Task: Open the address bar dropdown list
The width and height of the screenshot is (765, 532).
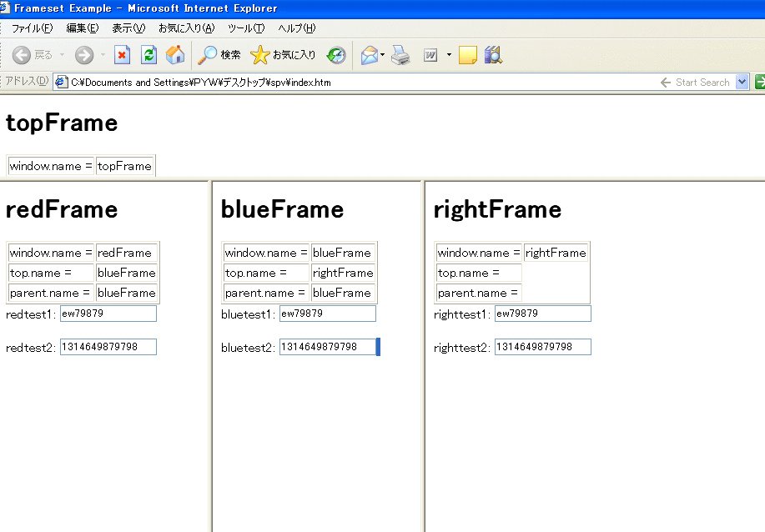Action: coord(742,82)
